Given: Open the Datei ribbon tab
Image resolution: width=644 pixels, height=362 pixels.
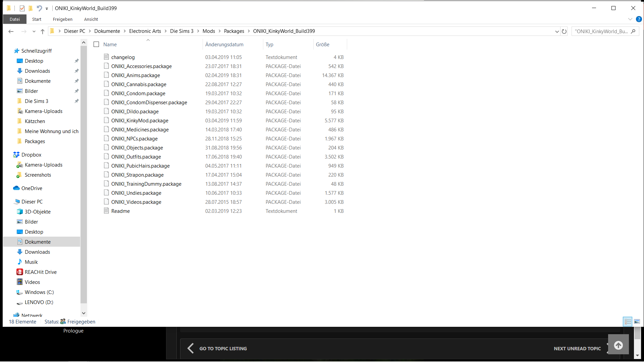Looking at the screenshot, I should 15,19.
